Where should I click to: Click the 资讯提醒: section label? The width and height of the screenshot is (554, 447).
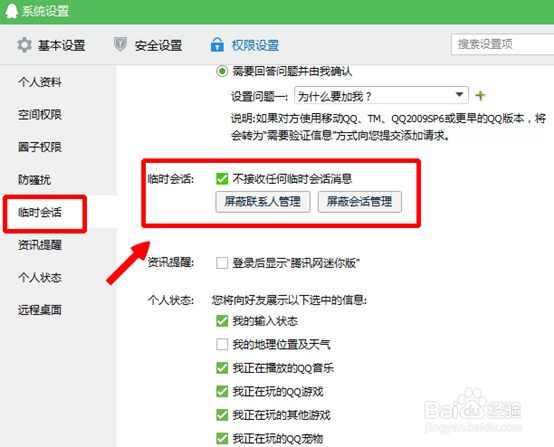(171, 263)
